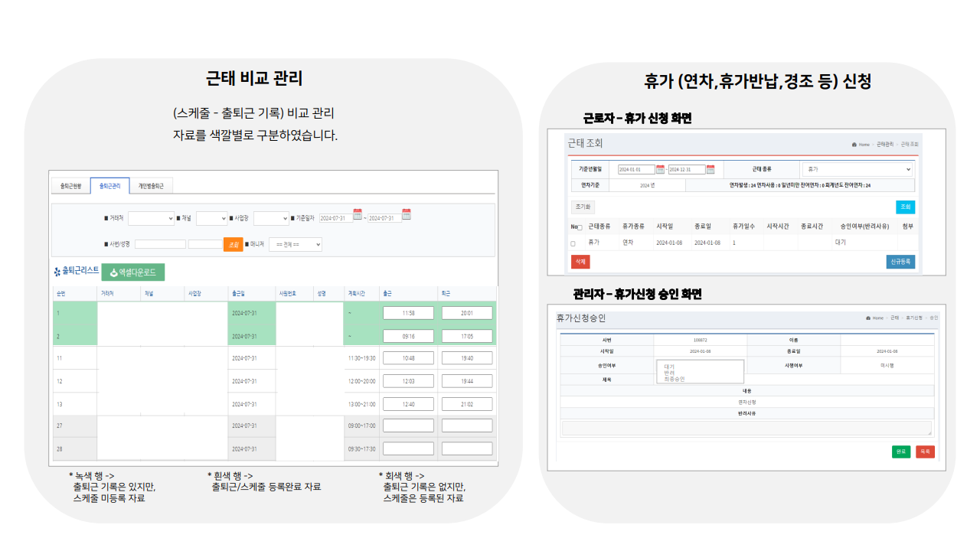Click the Home icon in 근태 조회 breadcrumb
The height and width of the screenshot is (551, 980).
[x=853, y=144]
